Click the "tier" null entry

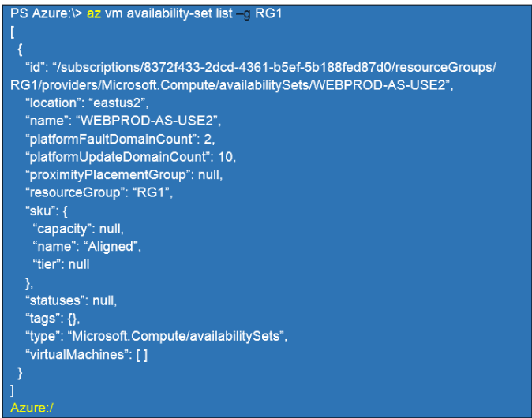(61, 264)
